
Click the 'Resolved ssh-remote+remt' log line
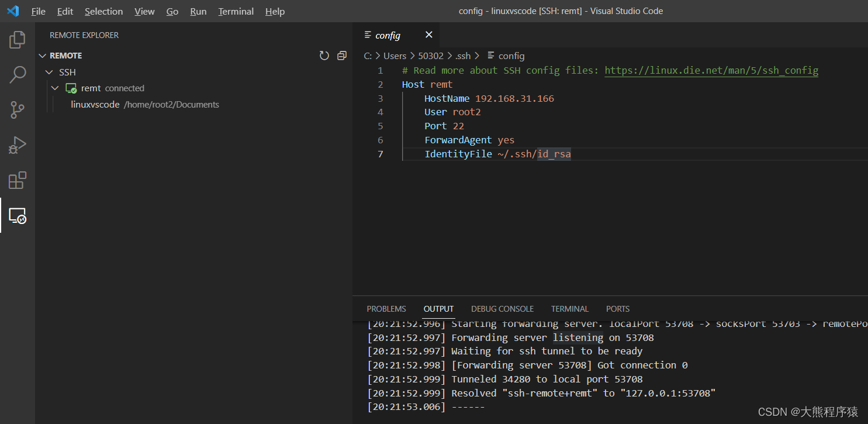coord(541,393)
